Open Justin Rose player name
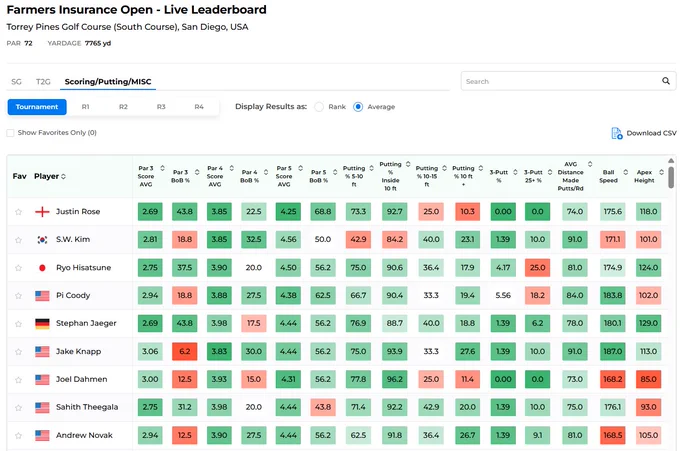Screen dimensions: 680x451 pos(78,212)
